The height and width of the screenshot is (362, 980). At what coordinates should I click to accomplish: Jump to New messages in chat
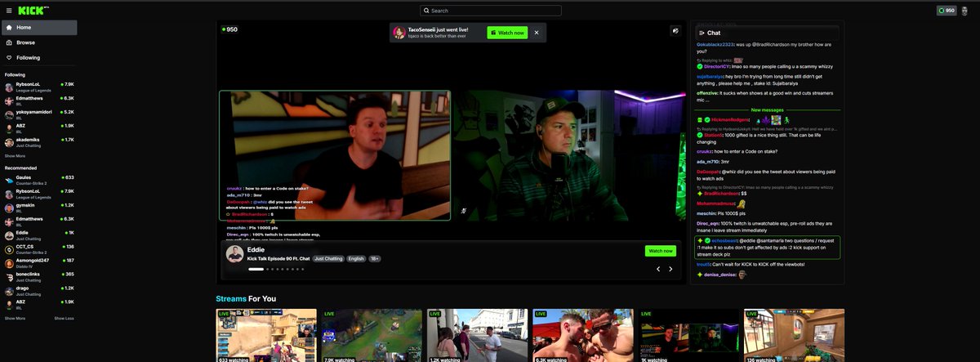tap(766, 109)
